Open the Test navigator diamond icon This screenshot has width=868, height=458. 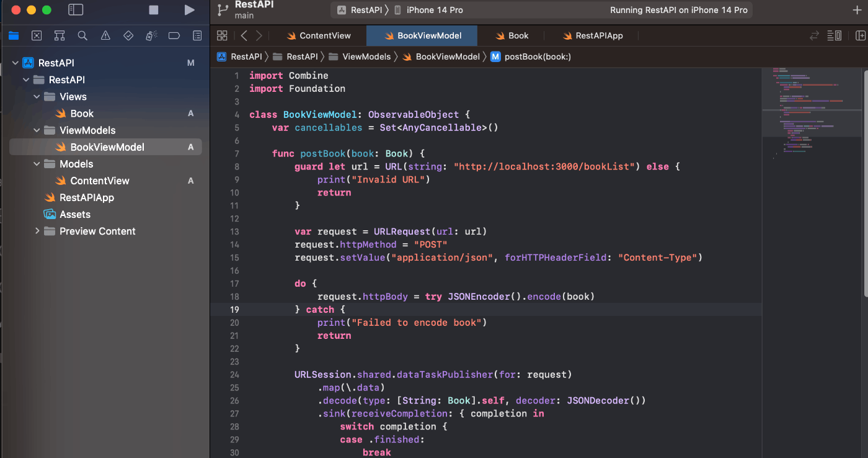(x=128, y=35)
